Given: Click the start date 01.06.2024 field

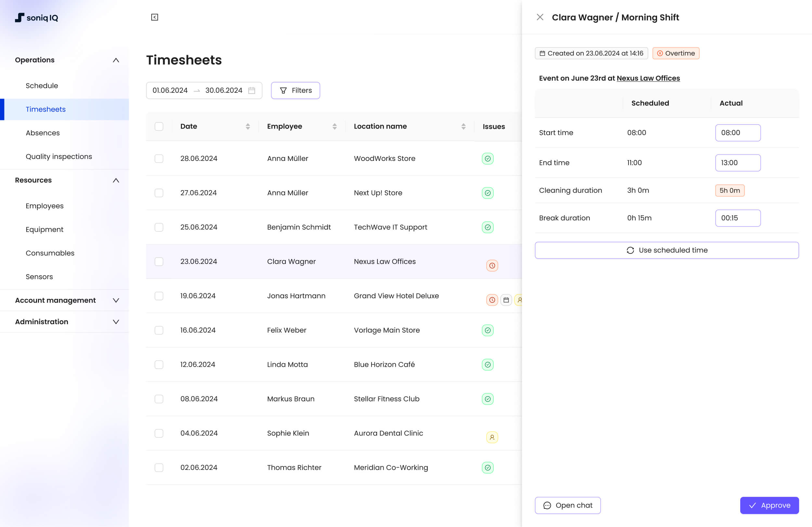Looking at the screenshot, I should 170,90.
